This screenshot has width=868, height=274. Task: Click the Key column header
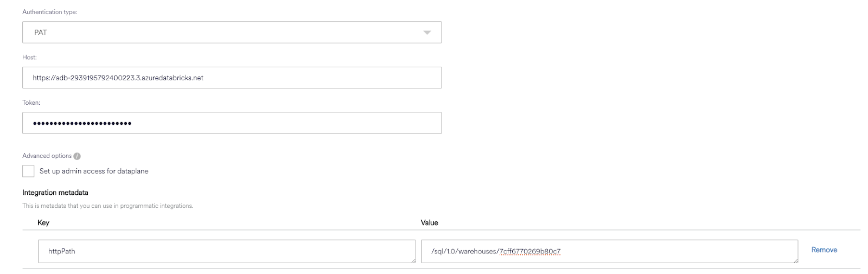[x=43, y=222]
